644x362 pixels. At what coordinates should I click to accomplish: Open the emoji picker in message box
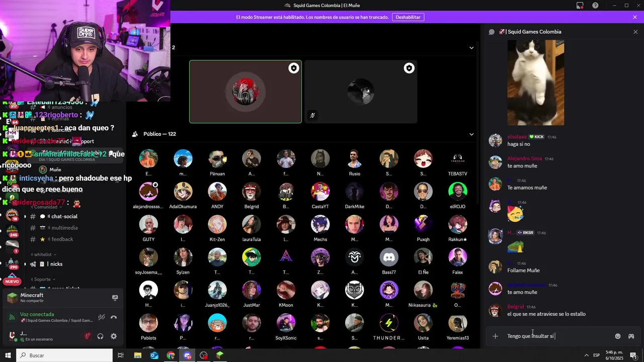pyautogui.click(x=618, y=336)
